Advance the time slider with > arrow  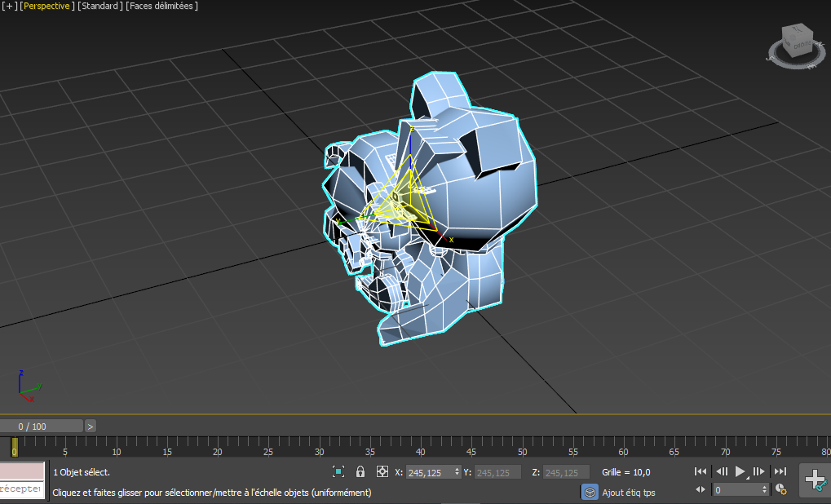tap(90, 426)
